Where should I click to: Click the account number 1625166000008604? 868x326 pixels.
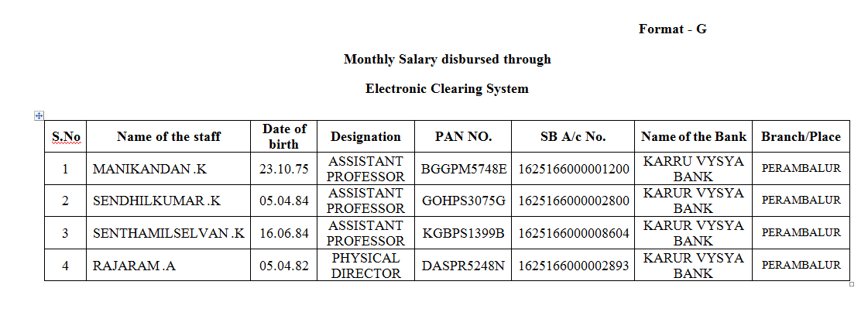point(573,233)
